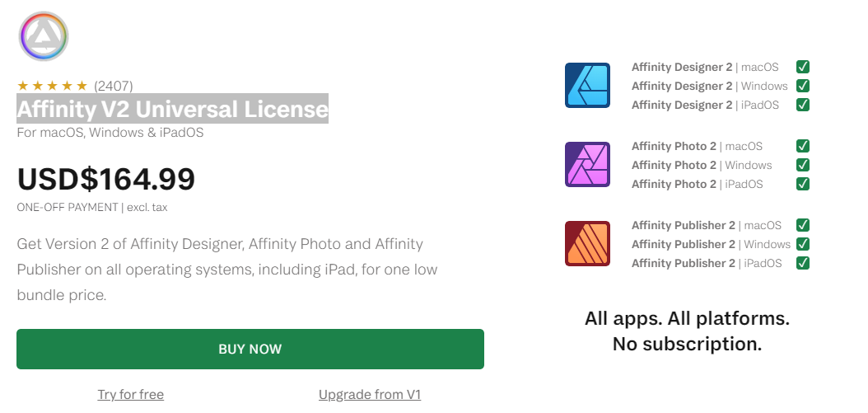
Task: Click the Affinity Publisher 2 app icon
Action: tap(587, 244)
